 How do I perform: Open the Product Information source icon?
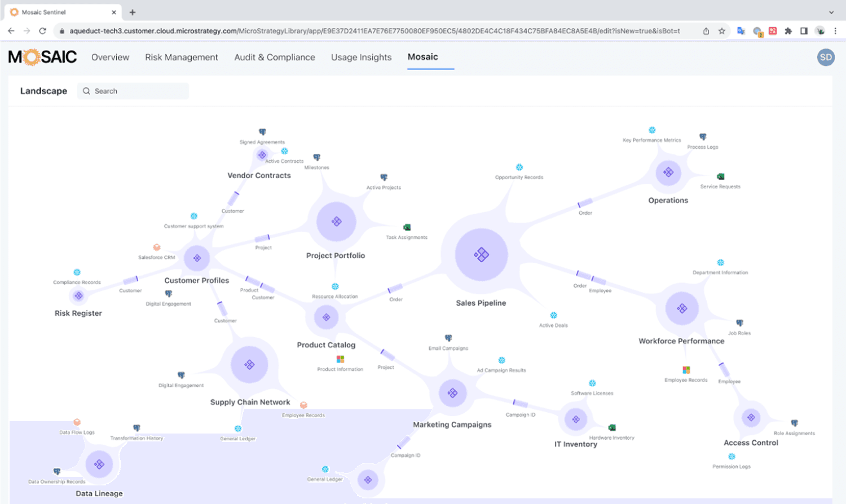coord(340,359)
